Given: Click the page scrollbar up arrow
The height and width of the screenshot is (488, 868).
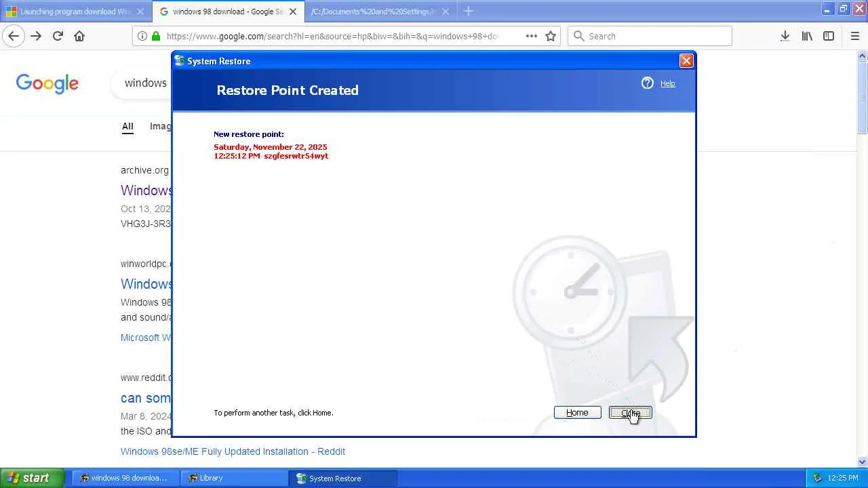Looking at the screenshot, I should pos(862,55).
